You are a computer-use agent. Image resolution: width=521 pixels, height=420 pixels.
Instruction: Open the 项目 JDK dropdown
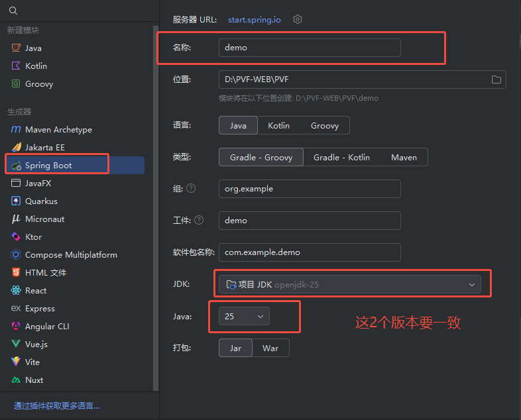[x=349, y=284]
